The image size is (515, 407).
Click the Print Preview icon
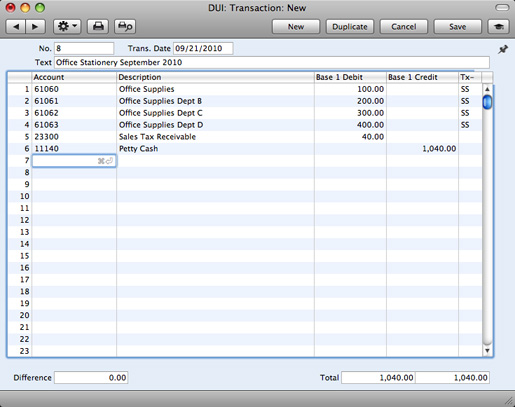pos(125,26)
